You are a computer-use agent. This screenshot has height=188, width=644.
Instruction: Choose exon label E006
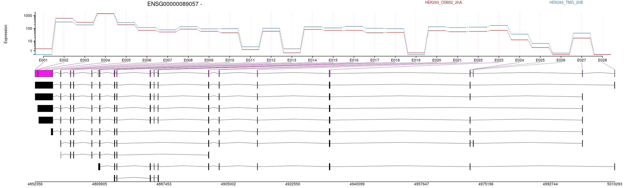coord(147,60)
